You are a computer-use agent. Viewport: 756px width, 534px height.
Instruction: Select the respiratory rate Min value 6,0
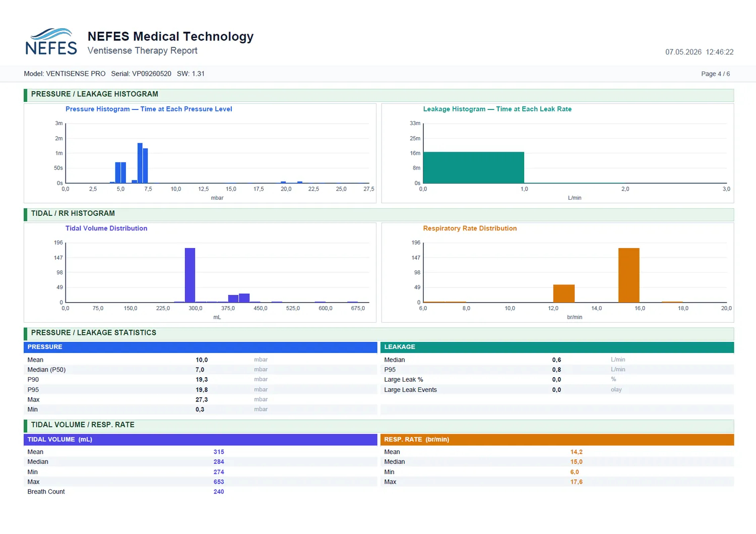(575, 472)
